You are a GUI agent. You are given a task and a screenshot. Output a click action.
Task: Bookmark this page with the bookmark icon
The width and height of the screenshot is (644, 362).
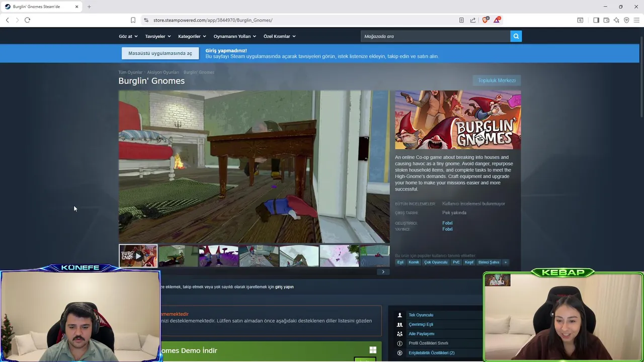pos(133,20)
